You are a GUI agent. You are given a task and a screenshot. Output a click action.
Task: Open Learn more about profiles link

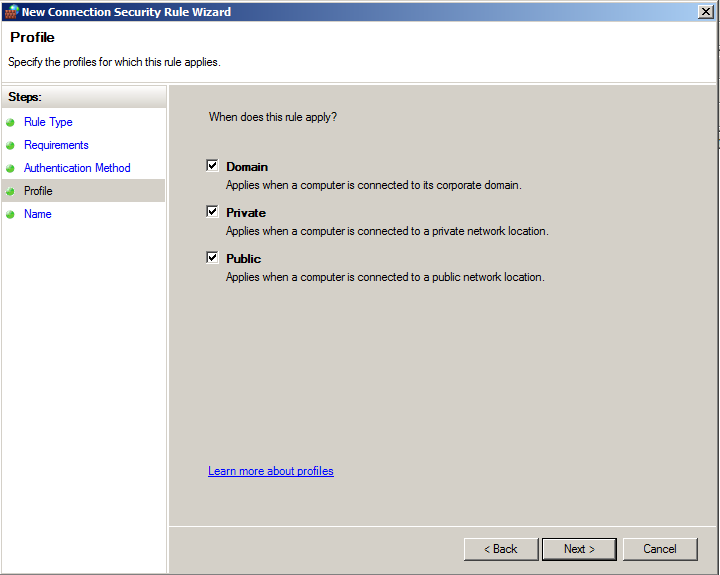[x=270, y=471]
